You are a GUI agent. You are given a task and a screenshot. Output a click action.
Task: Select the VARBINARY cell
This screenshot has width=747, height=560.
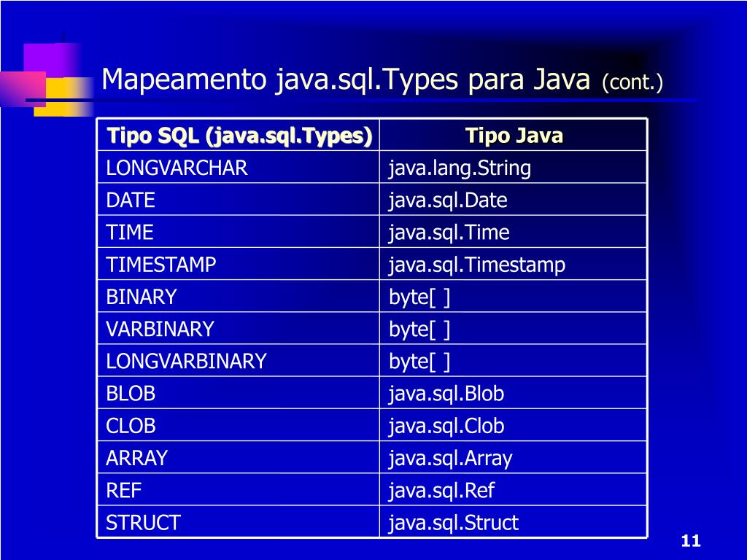point(239,329)
